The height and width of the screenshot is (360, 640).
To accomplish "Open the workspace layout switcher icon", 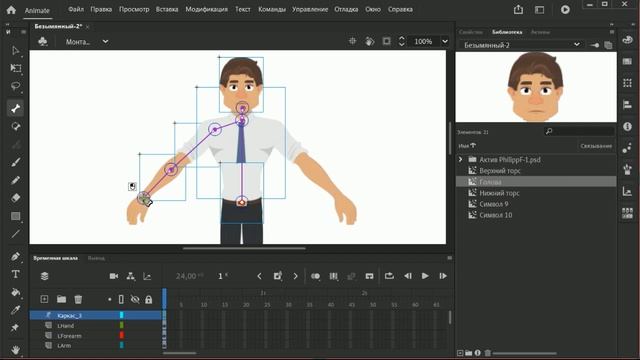I will (x=540, y=9).
